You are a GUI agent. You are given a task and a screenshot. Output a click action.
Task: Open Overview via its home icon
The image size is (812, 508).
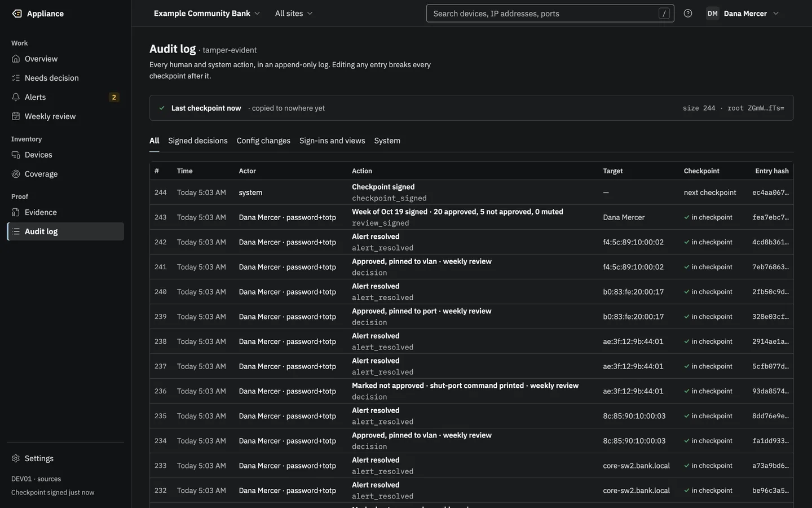coord(16,59)
